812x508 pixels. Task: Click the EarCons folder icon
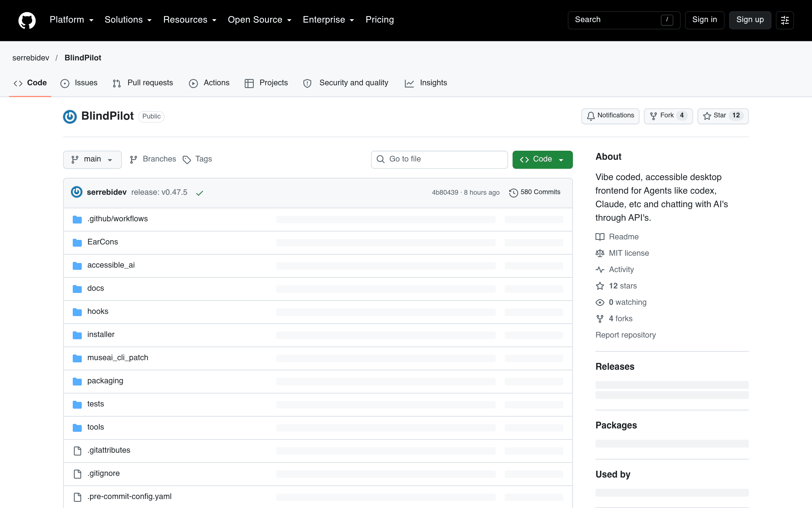pos(77,243)
